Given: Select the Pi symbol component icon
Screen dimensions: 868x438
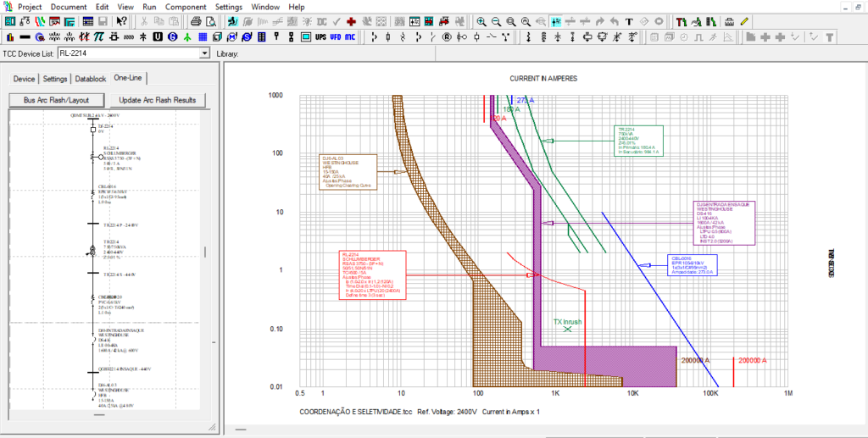Looking at the screenshot, I should pos(99,37).
